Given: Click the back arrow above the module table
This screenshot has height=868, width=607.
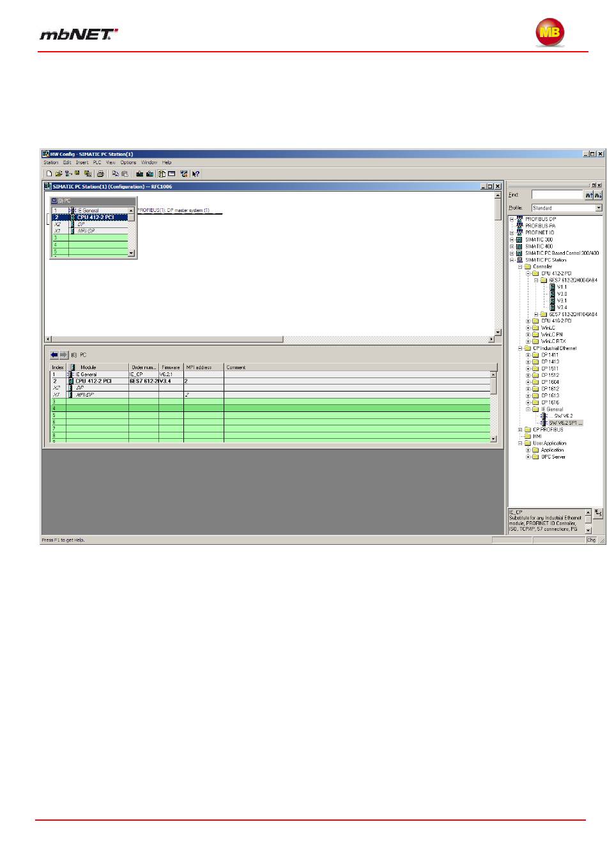Looking at the screenshot, I should click(x=54, y=354).
